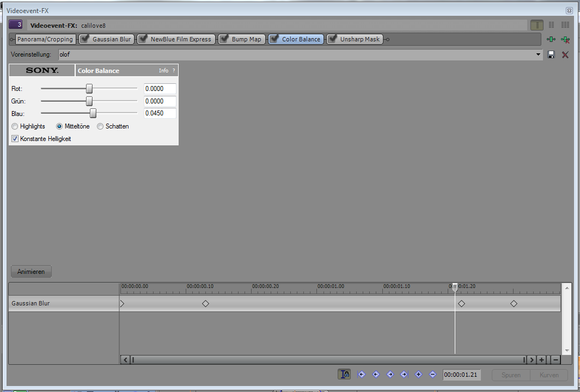This screenshot has height=392, width=580.
Task: Open Info link in Color Balance header
Action: 163,71
